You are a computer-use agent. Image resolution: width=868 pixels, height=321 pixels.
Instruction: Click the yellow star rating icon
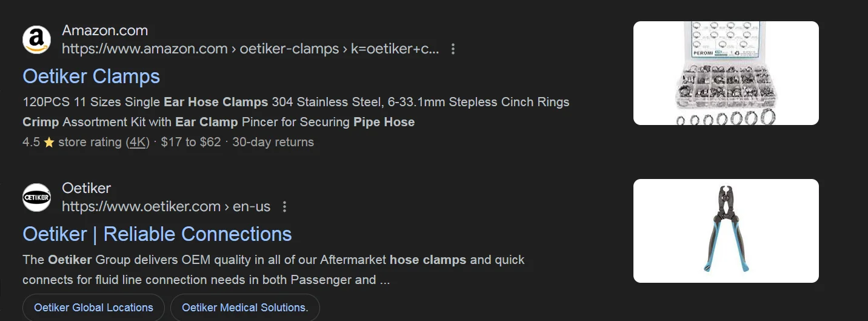49,143
